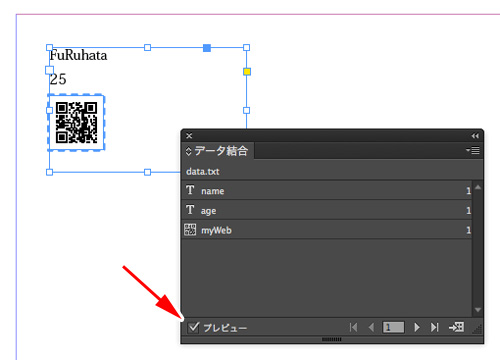Select the データ結合 tab

221,151
